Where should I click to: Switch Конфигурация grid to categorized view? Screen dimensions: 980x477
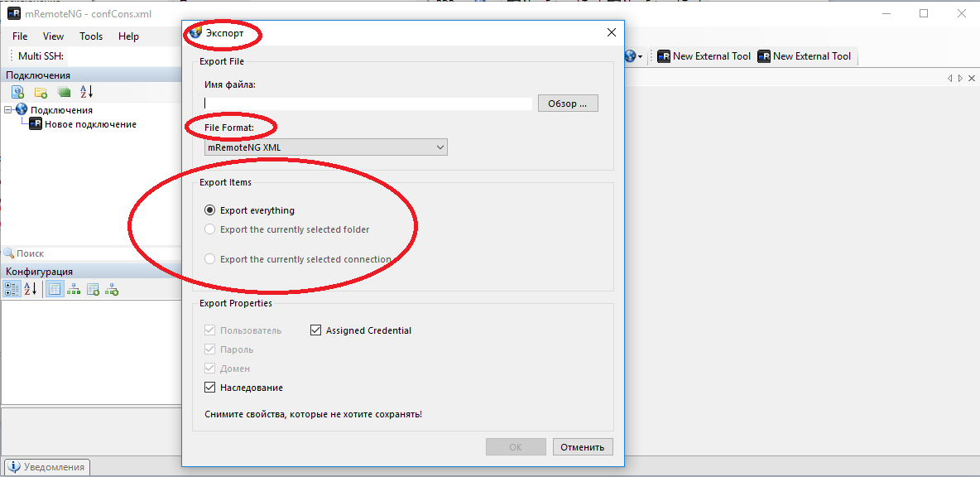click(12, 289)
